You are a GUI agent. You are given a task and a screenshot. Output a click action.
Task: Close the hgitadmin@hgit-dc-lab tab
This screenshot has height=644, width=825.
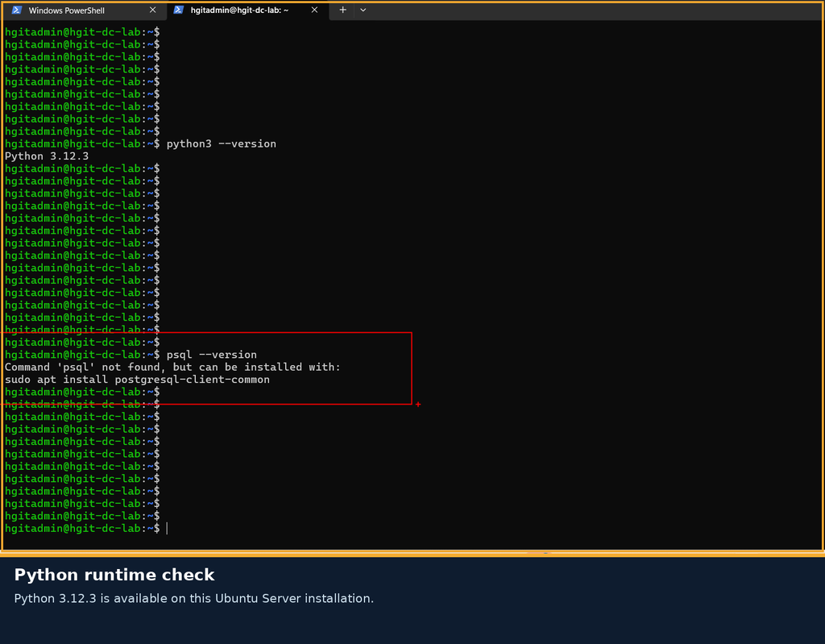(x=314, y=10)
